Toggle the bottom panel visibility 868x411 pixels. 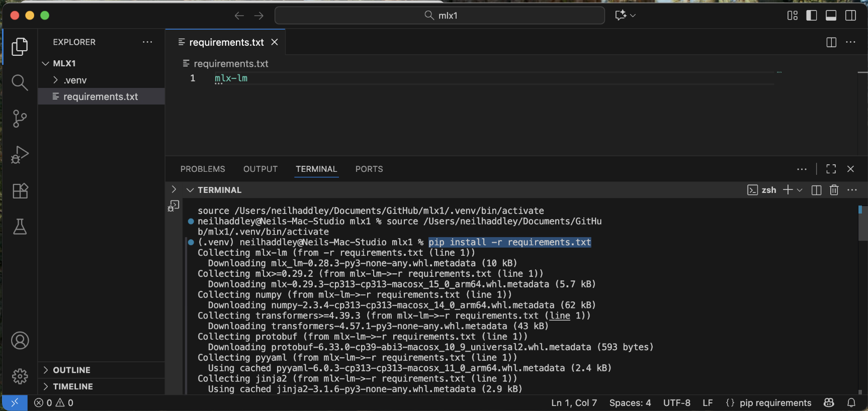tap(831, 16)
